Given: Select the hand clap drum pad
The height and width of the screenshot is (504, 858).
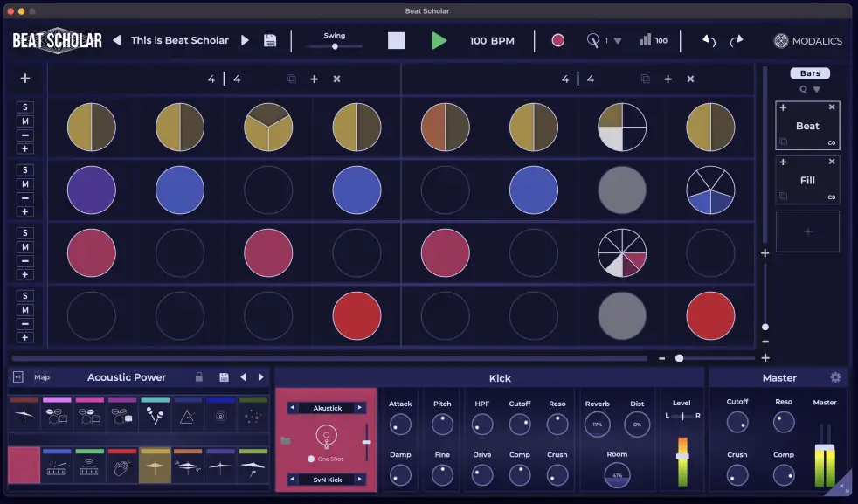Looking at the screenshot, I should coord(122,466).
